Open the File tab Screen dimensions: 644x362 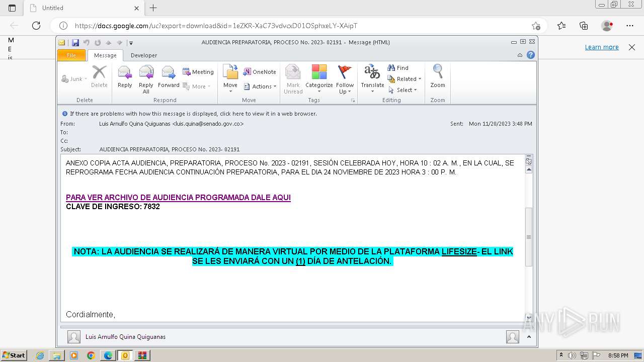click(x=71, y=55)
